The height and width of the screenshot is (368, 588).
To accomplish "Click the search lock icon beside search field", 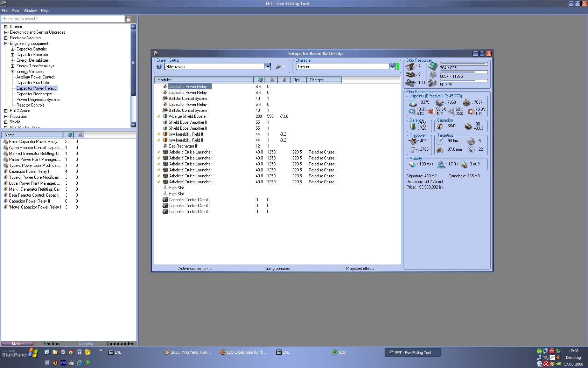I will coord(128,19).
